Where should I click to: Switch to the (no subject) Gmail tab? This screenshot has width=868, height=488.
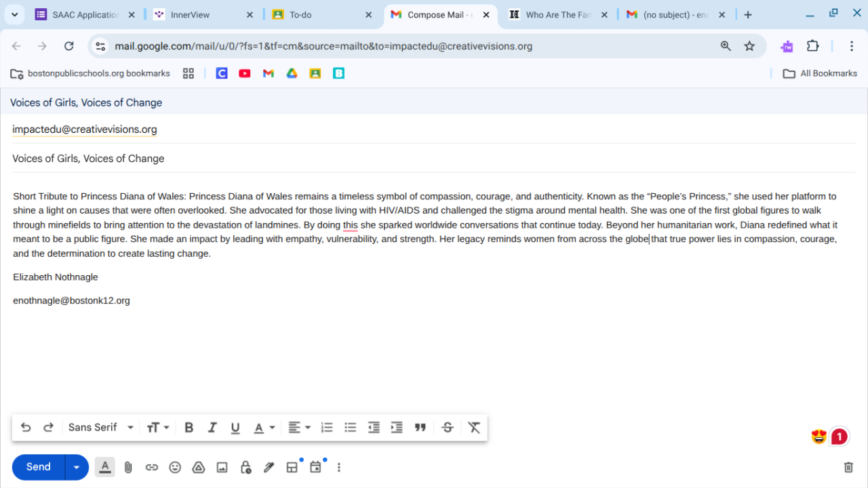tap(675, 15)
